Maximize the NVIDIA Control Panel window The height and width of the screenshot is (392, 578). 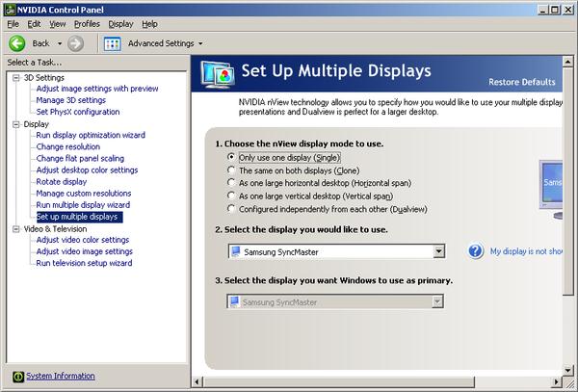click(555, 10)
